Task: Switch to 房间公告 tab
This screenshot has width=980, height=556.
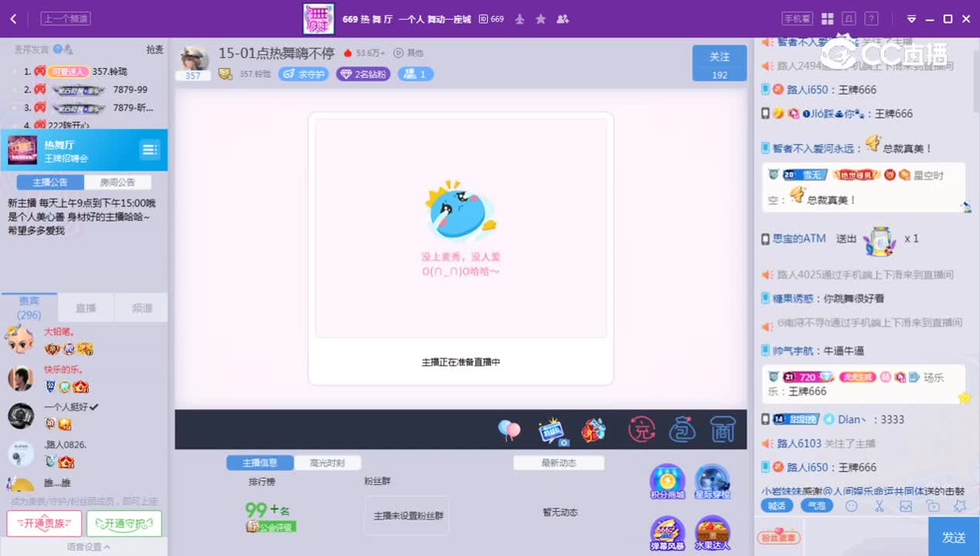Action: click(117, 182)
